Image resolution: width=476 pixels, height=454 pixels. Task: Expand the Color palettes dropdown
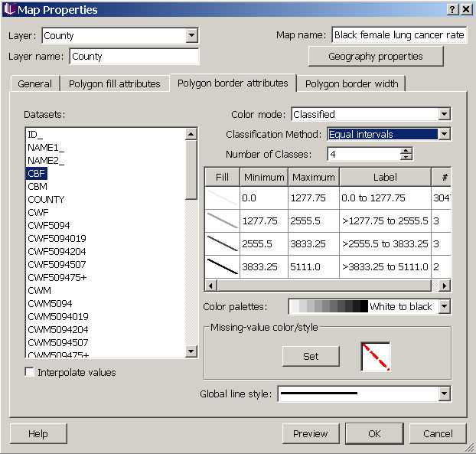(444, 306)
